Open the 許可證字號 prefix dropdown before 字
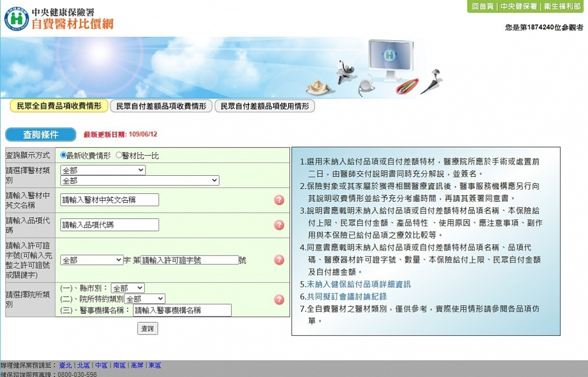588x377 pixels. point(92,260)
